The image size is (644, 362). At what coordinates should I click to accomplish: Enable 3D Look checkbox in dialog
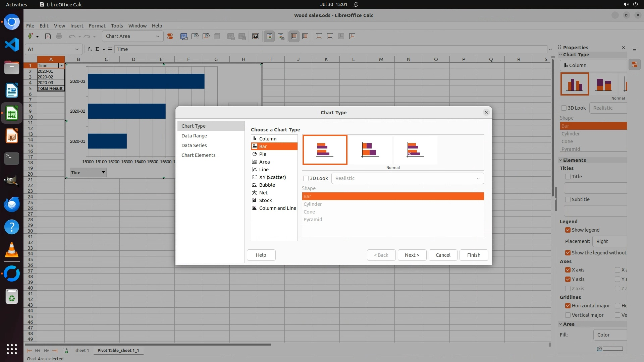pos(306,178)
